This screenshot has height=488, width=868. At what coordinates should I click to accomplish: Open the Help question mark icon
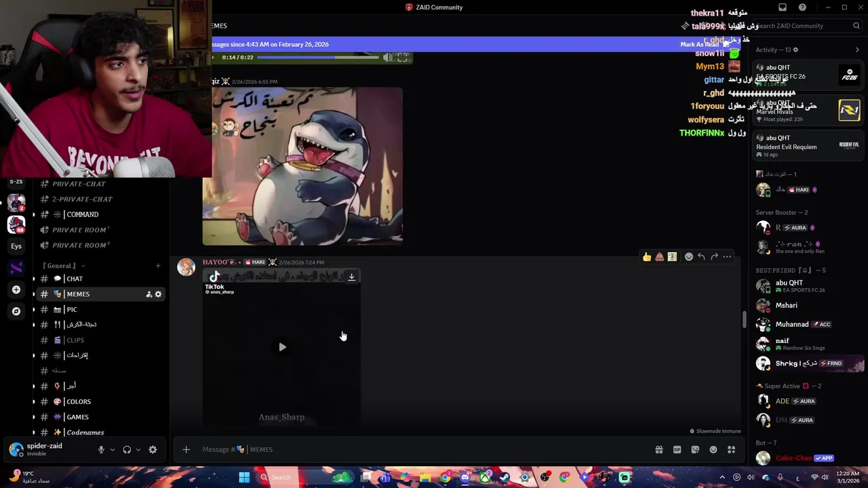(x=802, y=7)
